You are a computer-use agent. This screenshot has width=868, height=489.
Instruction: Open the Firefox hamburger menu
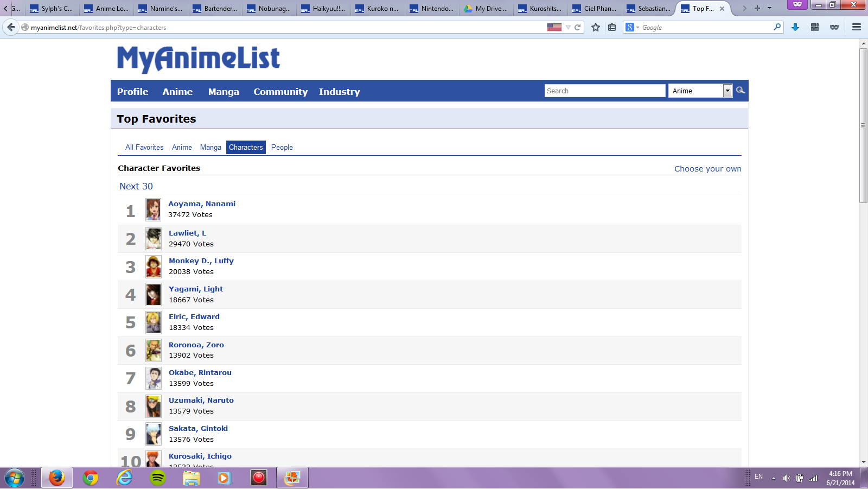click(x=857, y=27)
